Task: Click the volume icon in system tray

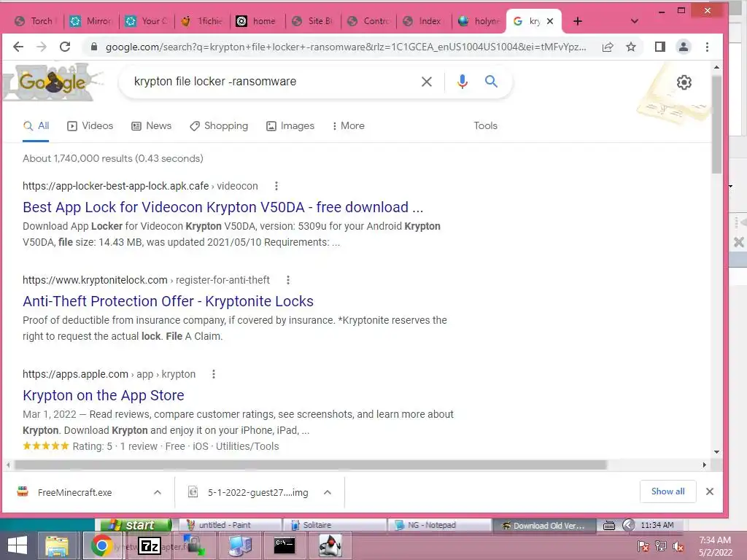Action: [x=678, y=546]
